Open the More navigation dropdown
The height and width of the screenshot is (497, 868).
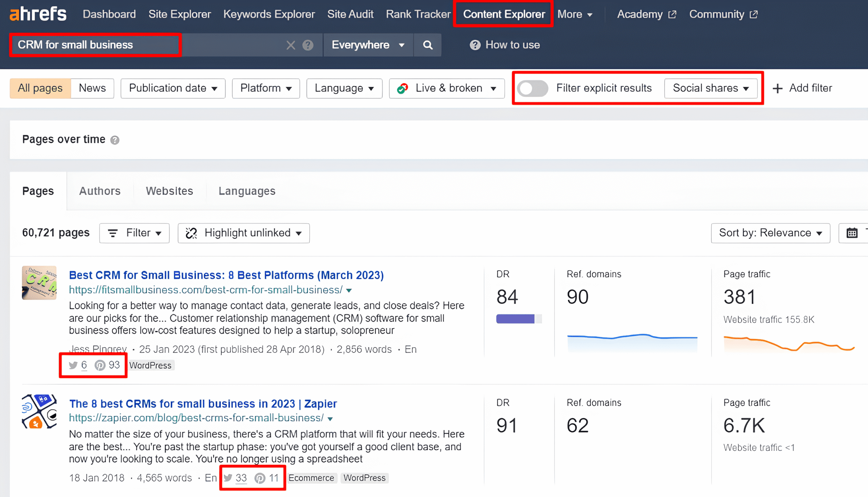[x=575, y=14]
